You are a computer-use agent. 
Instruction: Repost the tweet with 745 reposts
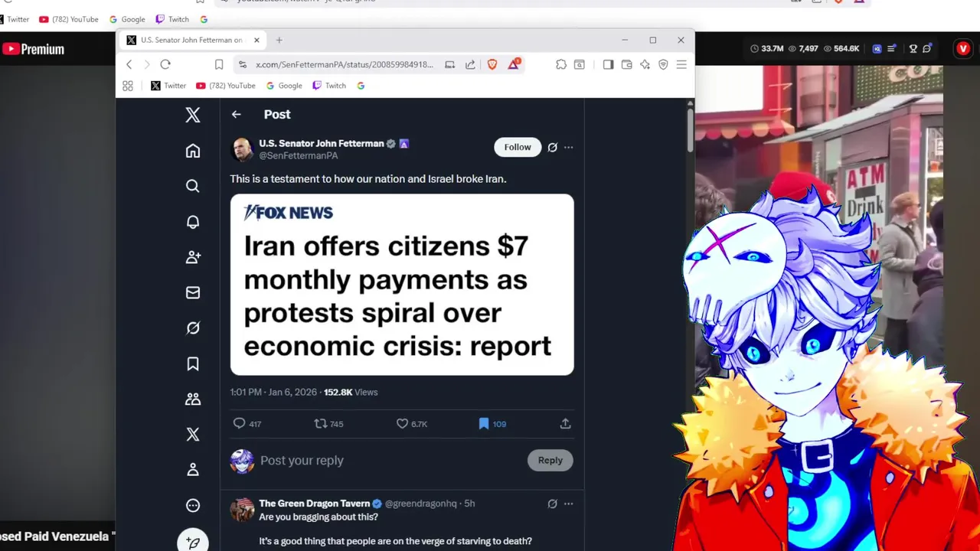tap(328, 423)
